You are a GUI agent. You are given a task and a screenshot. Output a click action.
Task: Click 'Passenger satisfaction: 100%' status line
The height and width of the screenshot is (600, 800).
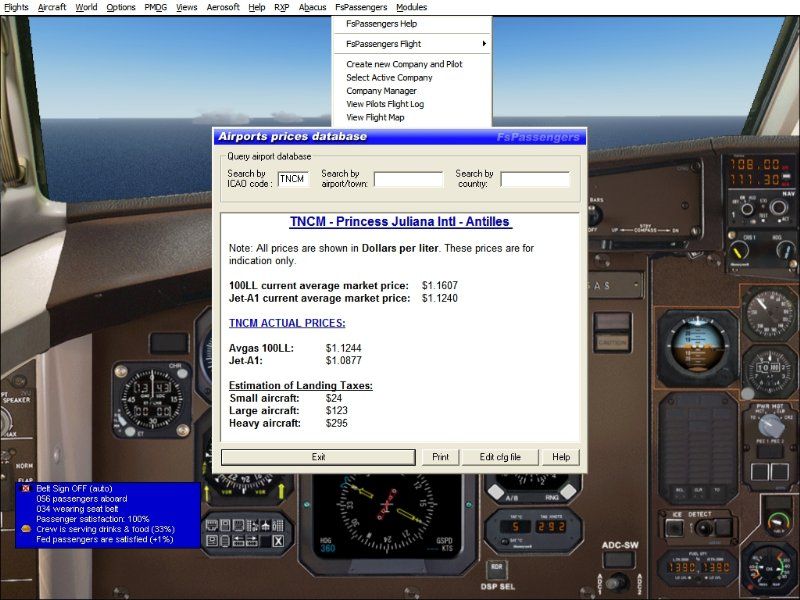[92, 519]
